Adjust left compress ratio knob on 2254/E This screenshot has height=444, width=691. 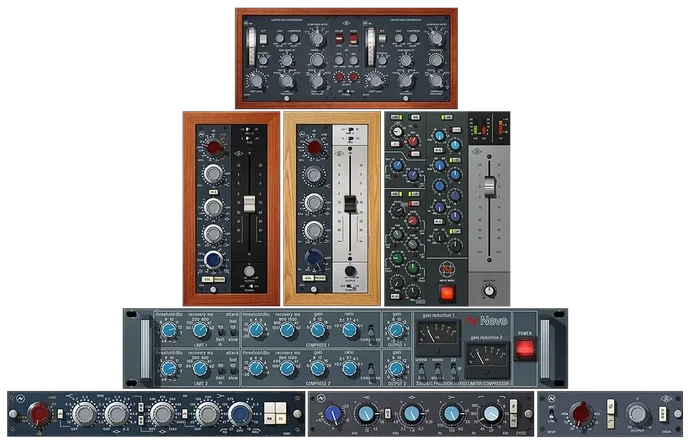(x=316, y=39)
